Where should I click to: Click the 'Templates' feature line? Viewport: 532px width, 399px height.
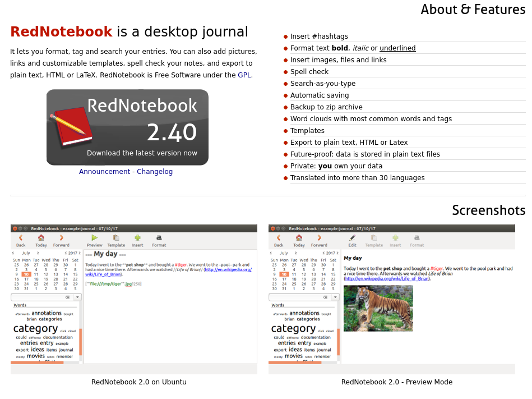pyautogui.click(x=307, y=131)
